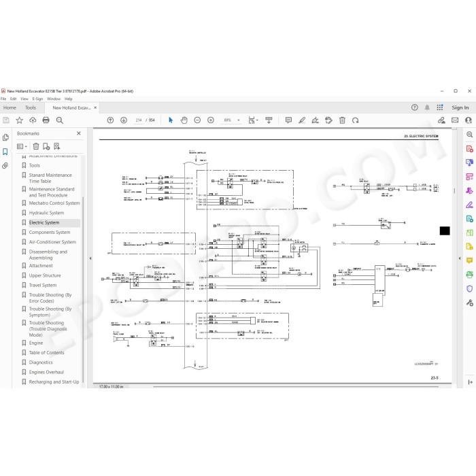This screenshot has height=476, width=476.
Task: Open the Help menu
Action: [68, 99]
